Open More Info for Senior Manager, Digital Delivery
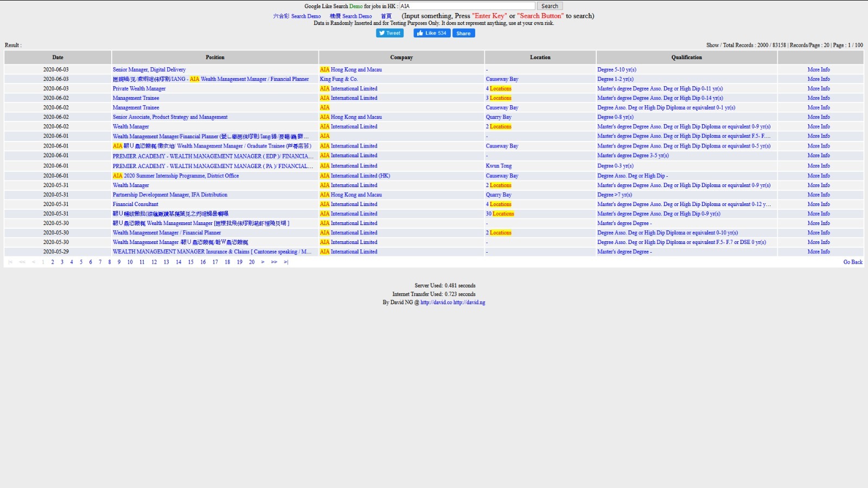Viewport: 868px width, 488px height. [819, 69]
